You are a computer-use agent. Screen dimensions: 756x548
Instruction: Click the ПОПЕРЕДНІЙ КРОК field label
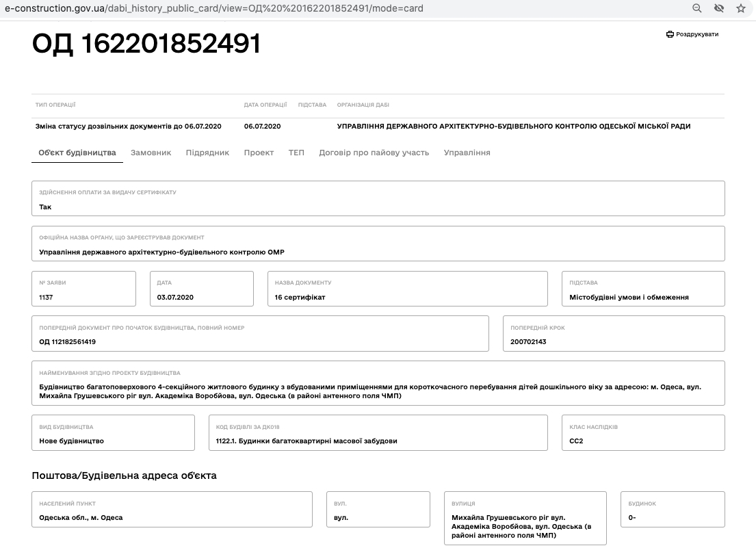coord(538,328)
